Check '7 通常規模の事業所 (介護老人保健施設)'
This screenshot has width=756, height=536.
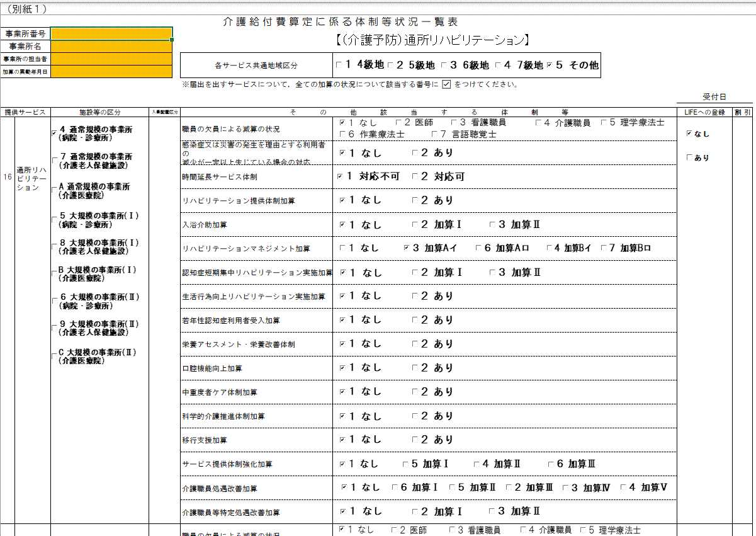pos(54,161)
